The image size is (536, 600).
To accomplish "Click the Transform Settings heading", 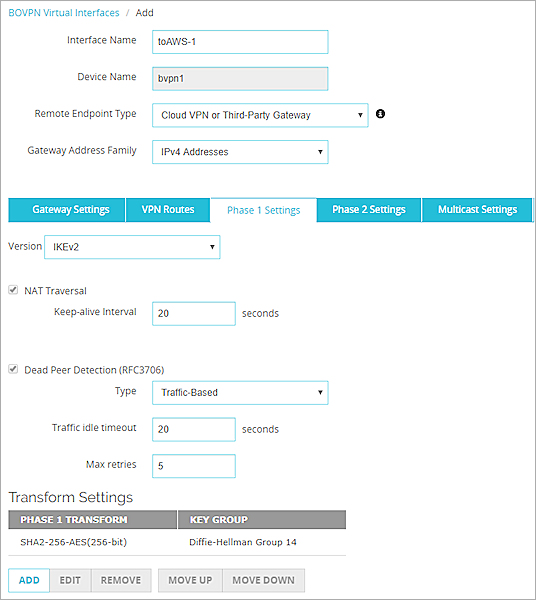I will click(71, 497).
